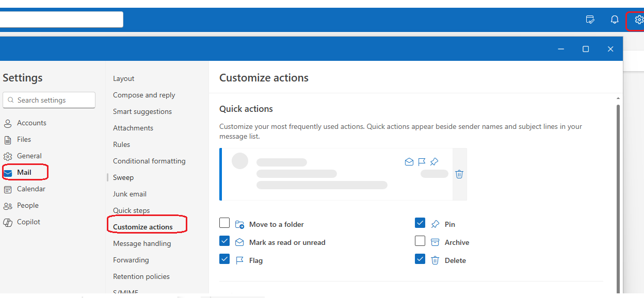Click the notifications bell icon
This screenshot has height=298, width=644.
pyautogui.click(x=614, y=19)
